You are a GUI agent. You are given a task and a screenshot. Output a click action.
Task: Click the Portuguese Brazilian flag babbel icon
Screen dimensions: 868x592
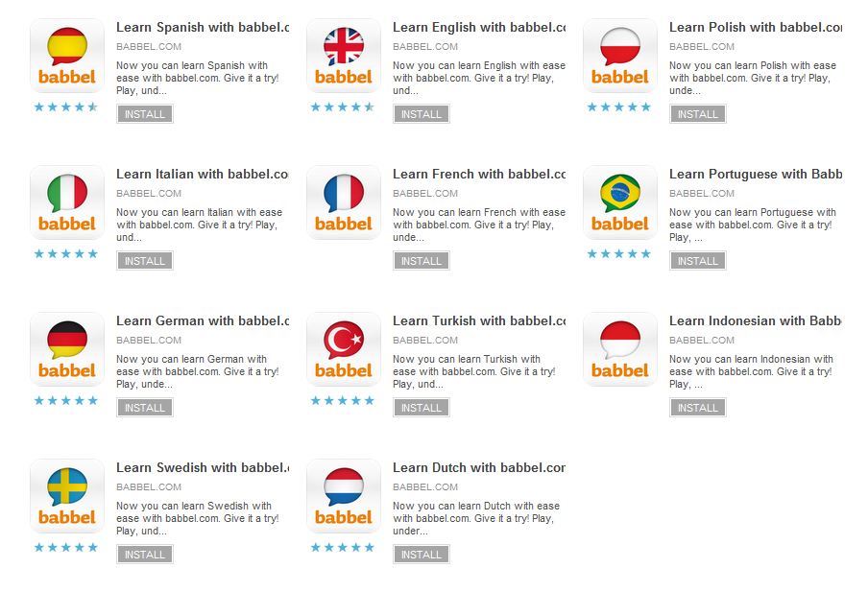(619, 202)
